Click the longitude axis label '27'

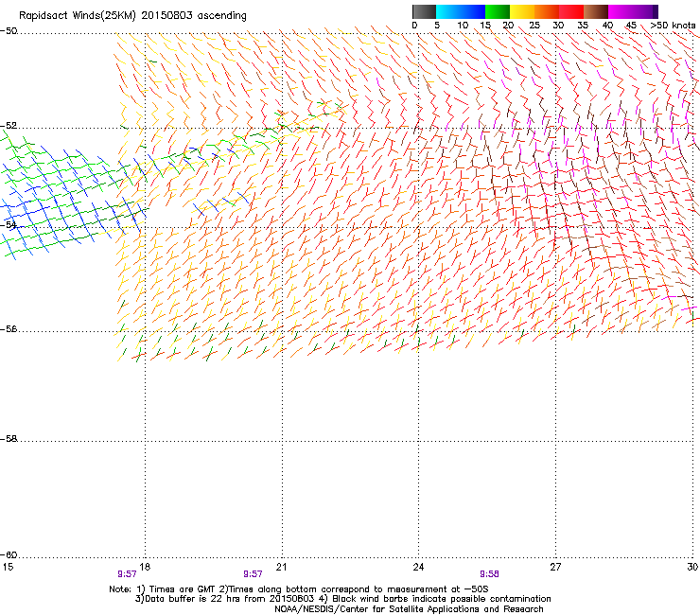(x=555, y=567)
